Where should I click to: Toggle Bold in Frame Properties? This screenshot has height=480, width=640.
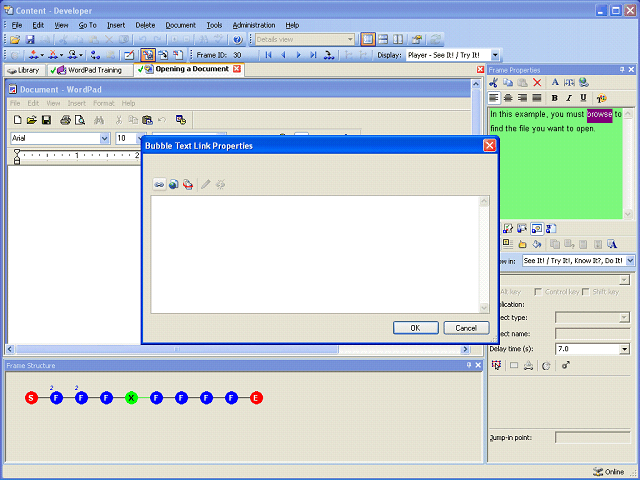coord(554,98)
